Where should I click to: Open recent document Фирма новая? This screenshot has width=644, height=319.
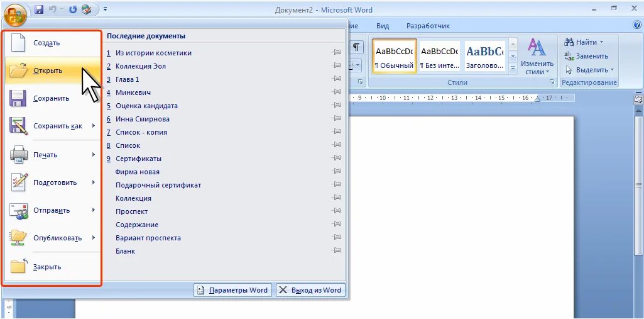[x=138, y=172]
